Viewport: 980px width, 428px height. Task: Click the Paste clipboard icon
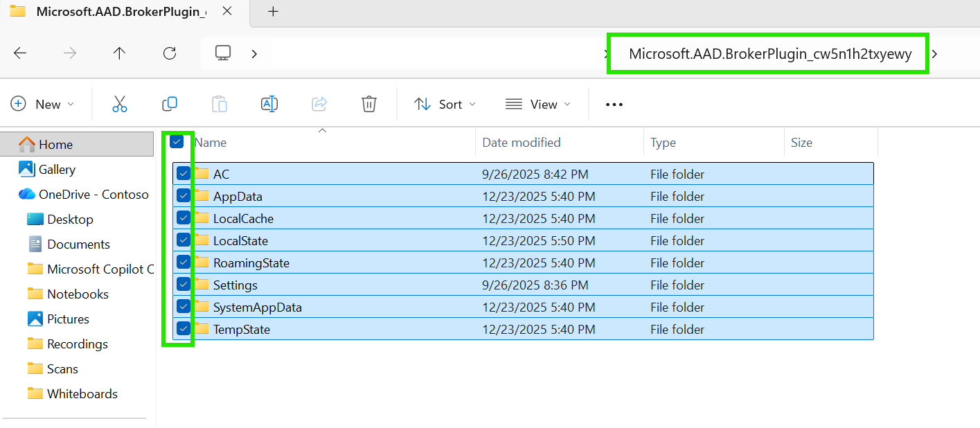[220, 105]
